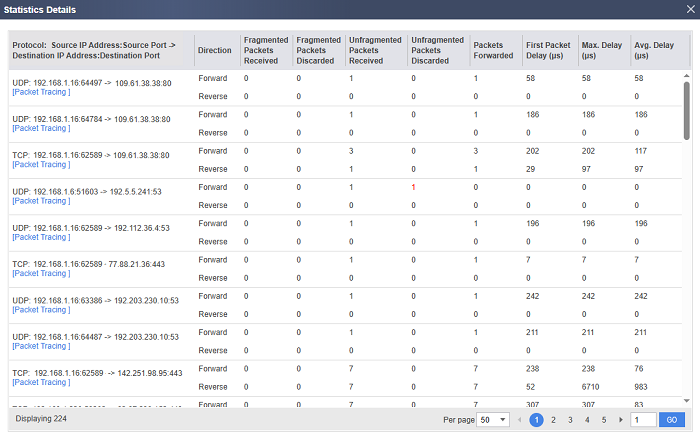Viewport: 700px width, 444px height.
Task: Click the vertical scrollbar thumb
Action: coord(686,110)
